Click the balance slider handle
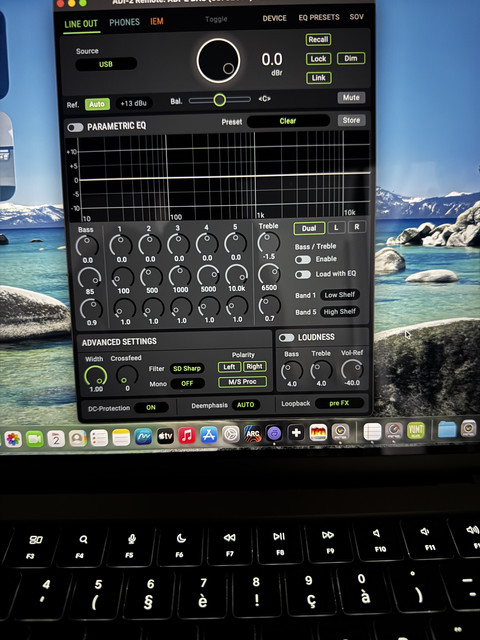The width and height of the screenshot is (480, 640). coord(220,100)
